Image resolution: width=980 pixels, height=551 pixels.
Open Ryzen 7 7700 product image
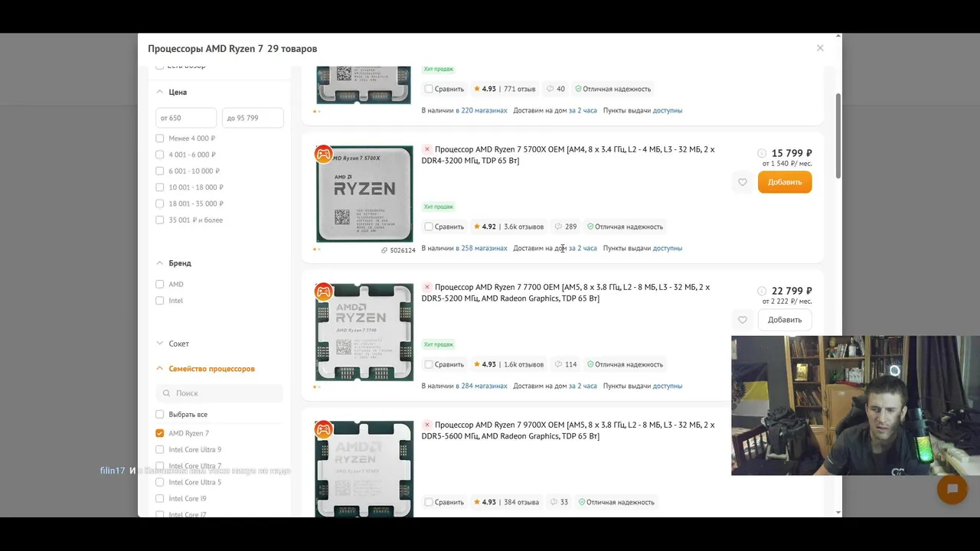[364, 332]
